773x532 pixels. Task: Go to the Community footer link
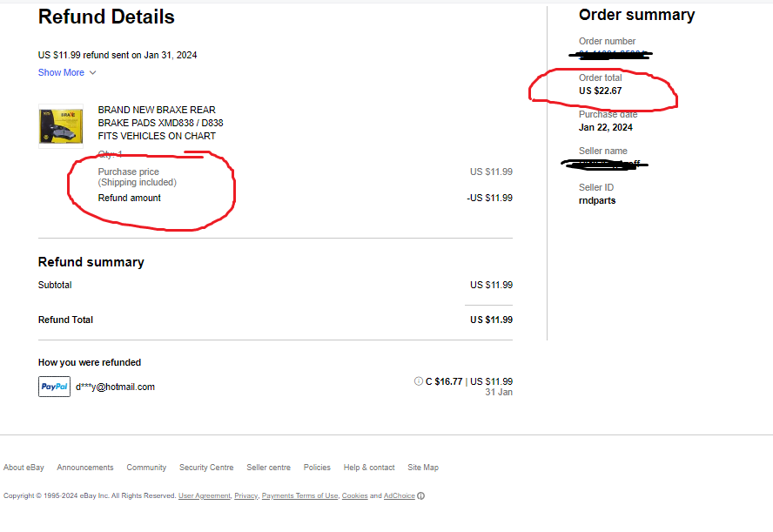tap(146, 468)
